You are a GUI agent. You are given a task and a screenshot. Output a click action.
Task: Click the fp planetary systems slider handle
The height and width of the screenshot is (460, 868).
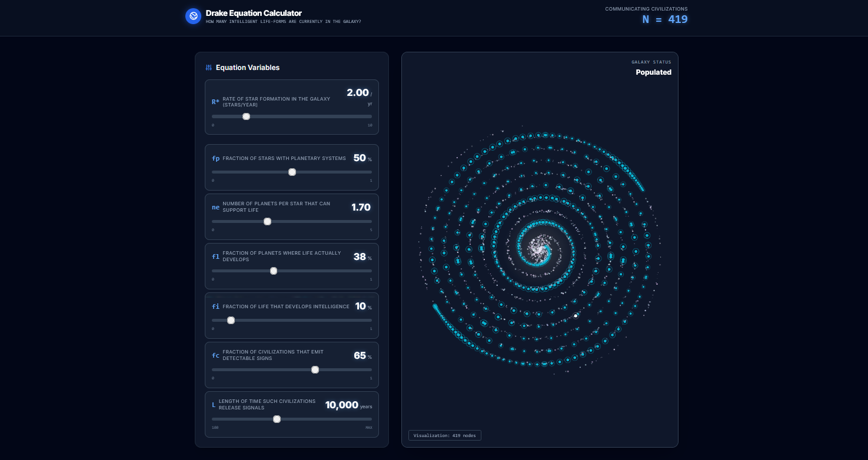[x=292, y=172]
